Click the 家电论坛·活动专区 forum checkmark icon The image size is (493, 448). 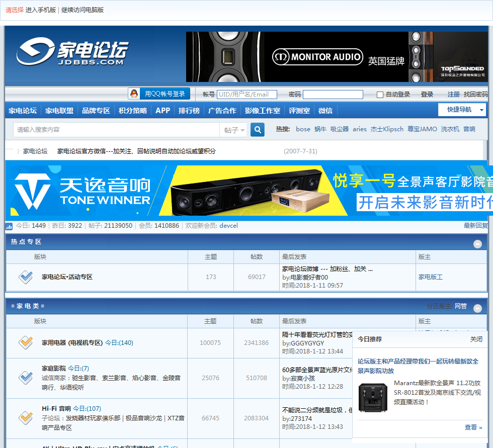[26, 277]
